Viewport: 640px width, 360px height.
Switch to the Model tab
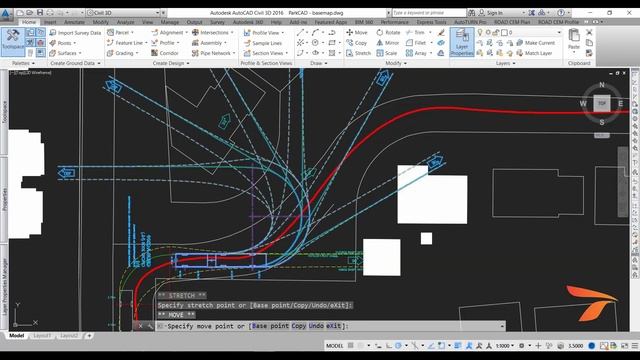point(17,336)
